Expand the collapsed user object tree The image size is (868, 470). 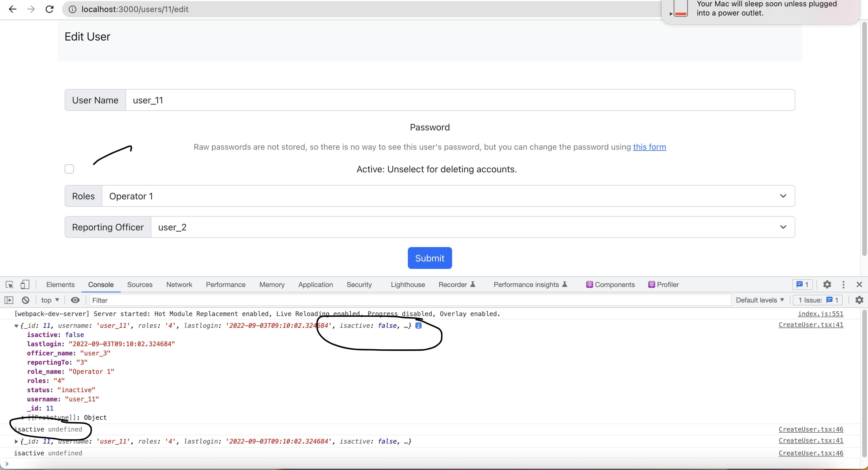pos(16,441)
